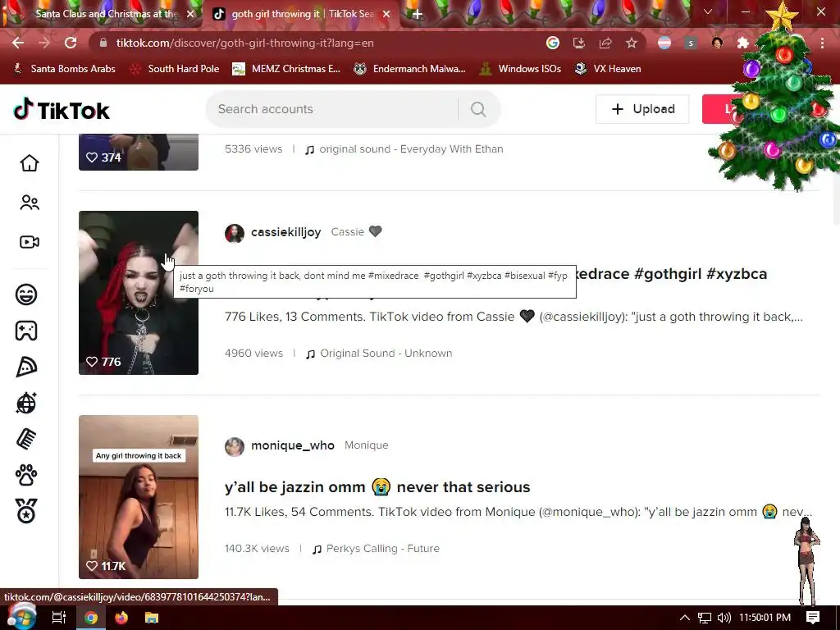Select the comedy smiley face category icon
Viewport: 840px width, 630px height.
[x=26, y=294]
